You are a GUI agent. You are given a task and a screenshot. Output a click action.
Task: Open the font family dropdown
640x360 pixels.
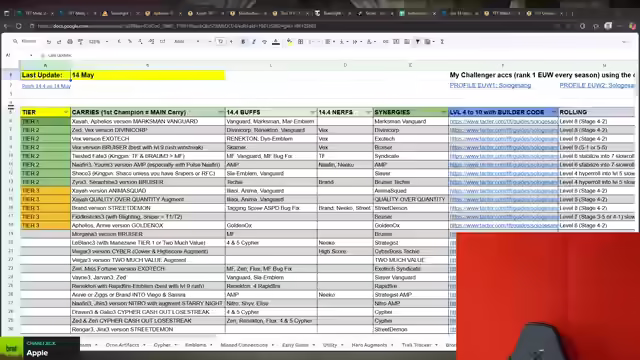point(187,42)
